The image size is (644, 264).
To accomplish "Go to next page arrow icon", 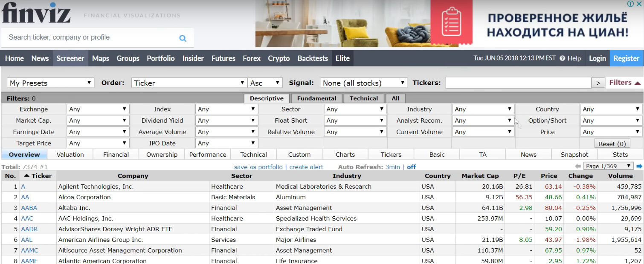I will (x=639, y=166).
